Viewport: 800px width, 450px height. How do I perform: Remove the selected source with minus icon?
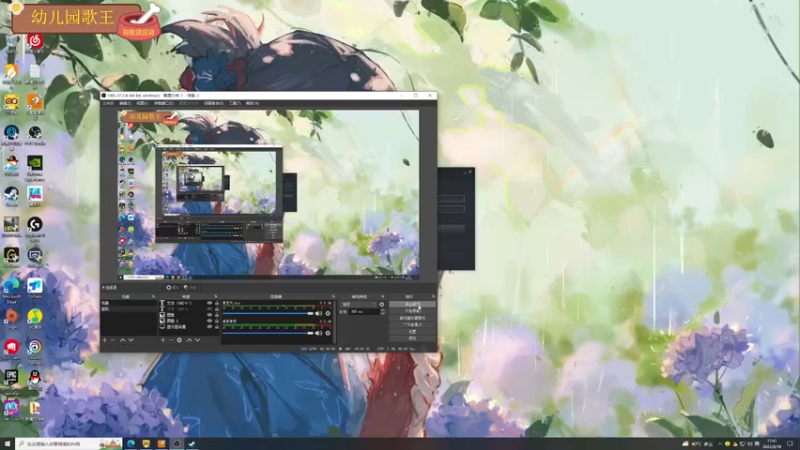pyautogui.click(x=171, y=340)
